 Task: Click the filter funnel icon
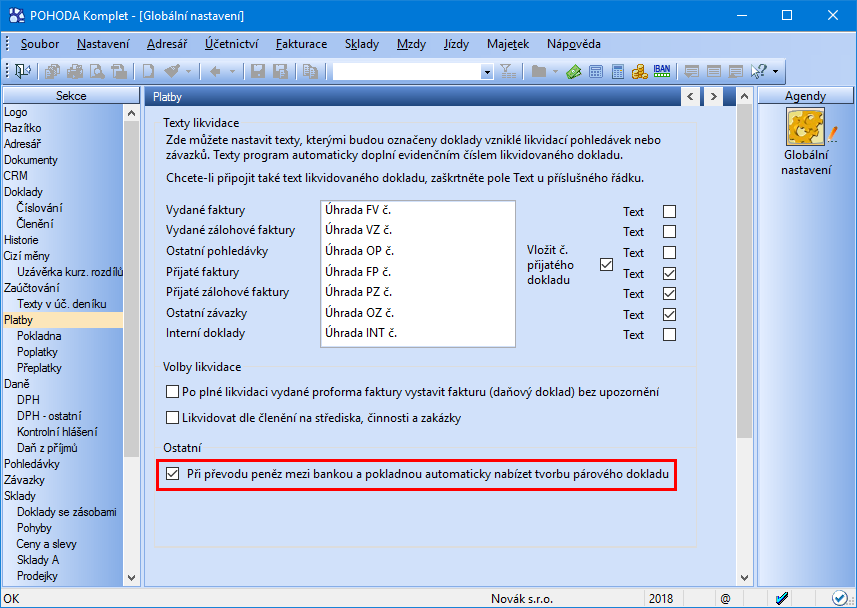point(508,71)
